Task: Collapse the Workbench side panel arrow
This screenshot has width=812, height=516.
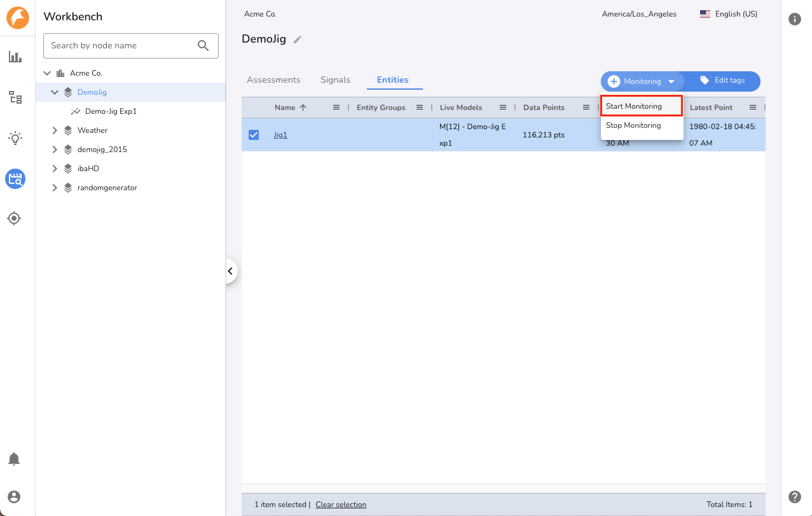Action: tap(231, 272)
